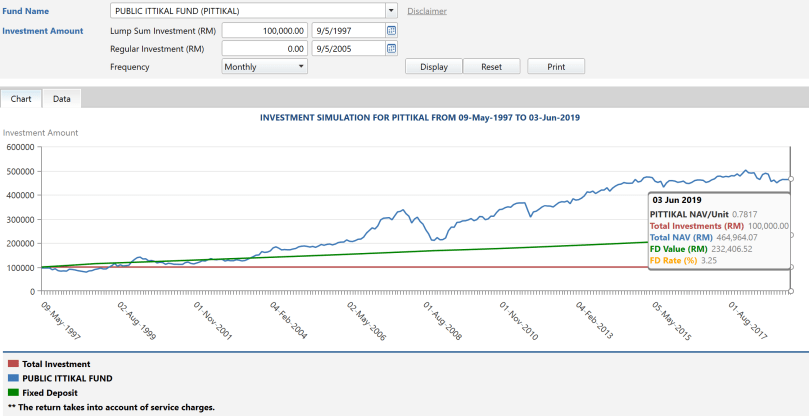
Task: Click the red Total Investment legend swatch
Action: (x=12, y=364)
